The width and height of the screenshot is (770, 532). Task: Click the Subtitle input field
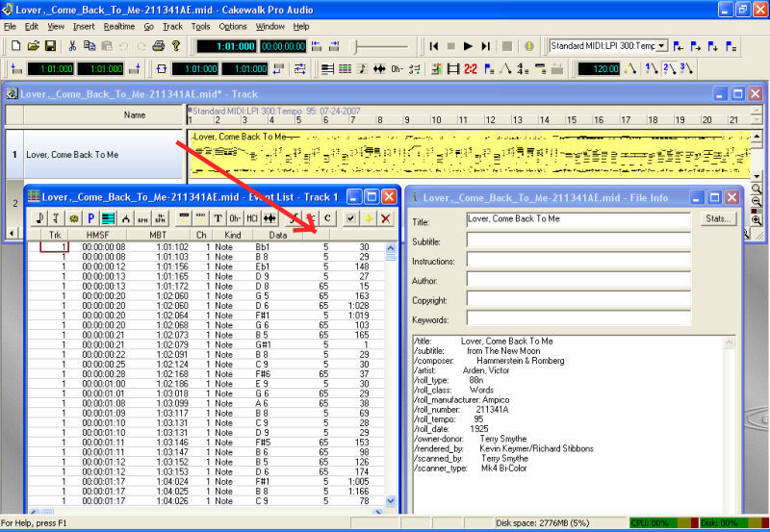pos(577,241)
